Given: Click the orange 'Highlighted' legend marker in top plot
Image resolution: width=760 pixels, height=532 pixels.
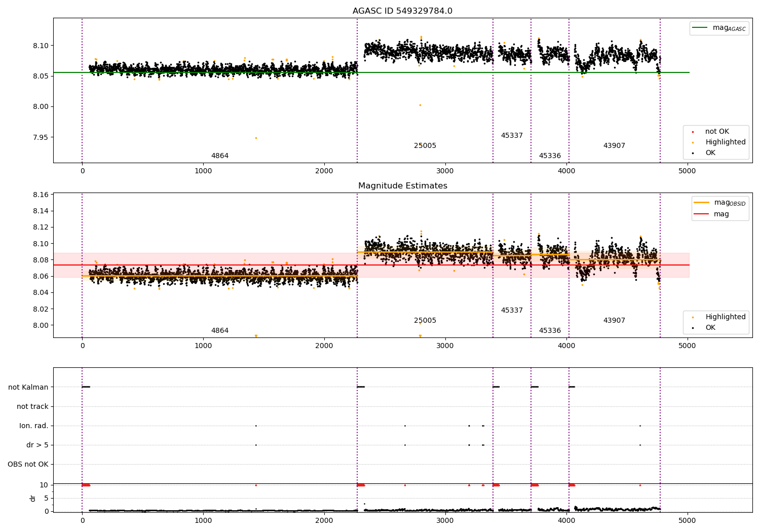Looking at the screenshot, I should point(693,142).
